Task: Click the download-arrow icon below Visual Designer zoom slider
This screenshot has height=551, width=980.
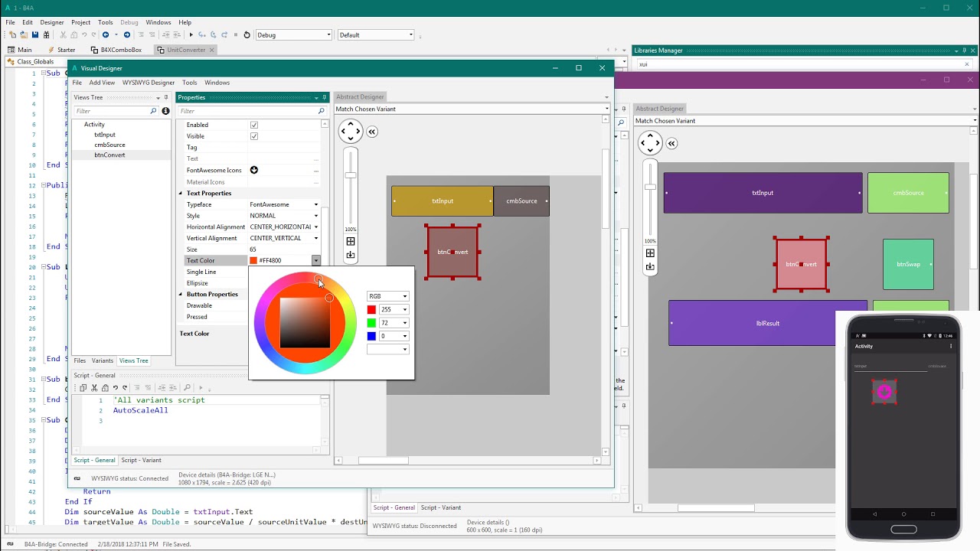Action: point(351,256)
